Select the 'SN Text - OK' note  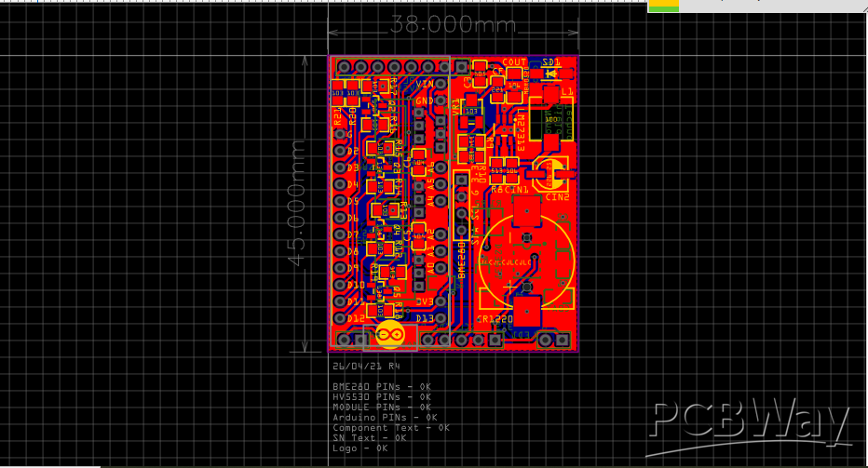tap(369, 437)
